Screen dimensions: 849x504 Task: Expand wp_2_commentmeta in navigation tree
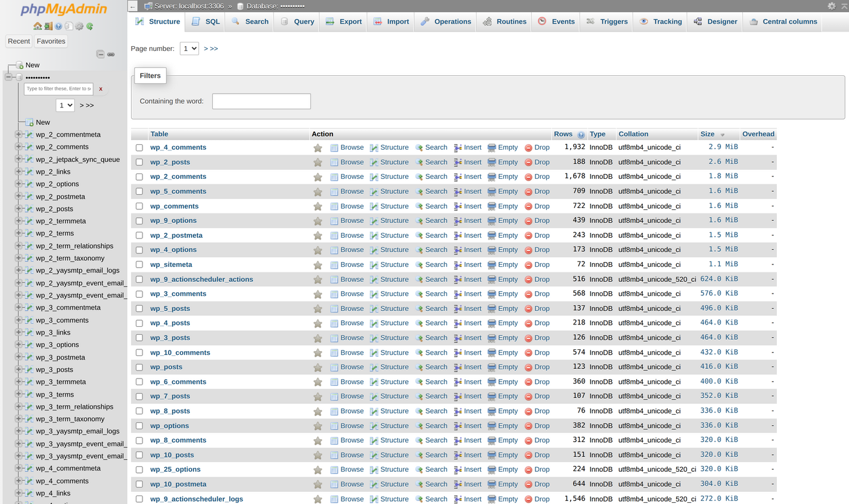click(18, 135)
